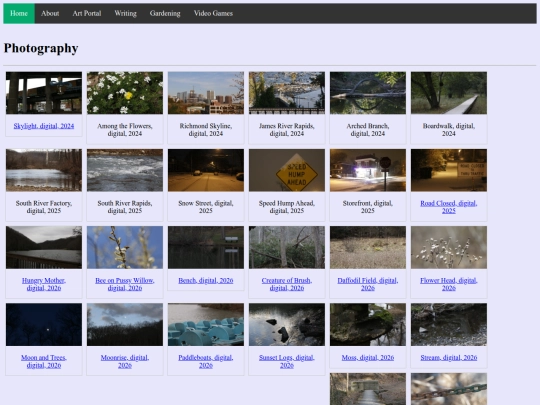Open the Sunset Logs thumbnail
Screen dimensions: 540x405
point(287,324)
